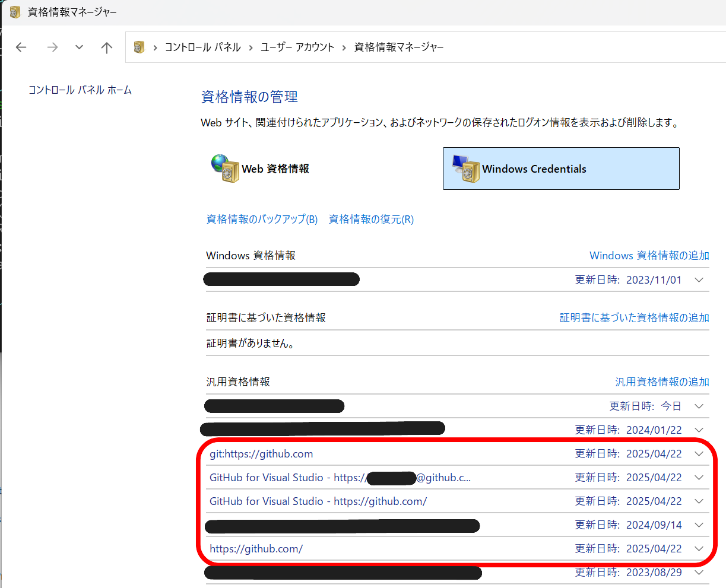
Task: Click Windows 資格情報の追加 link
Action: coord(649,256)
